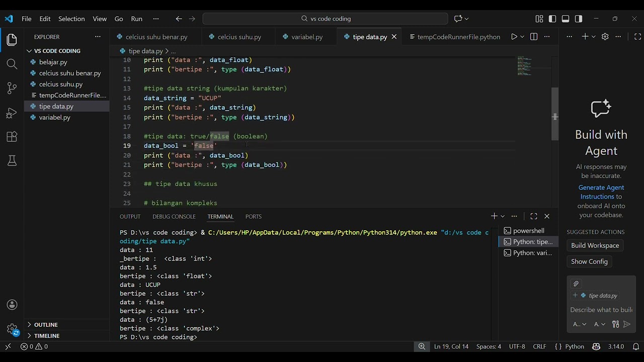Click the Python language mode in status bar
The width and height of the screenshot is (644, 362).
tap(575, 346)
